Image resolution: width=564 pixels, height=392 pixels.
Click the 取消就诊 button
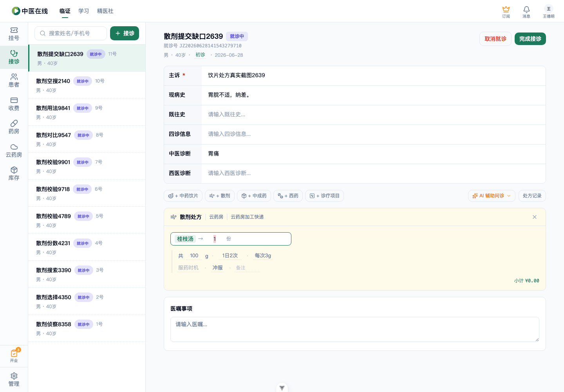[495, 39]
